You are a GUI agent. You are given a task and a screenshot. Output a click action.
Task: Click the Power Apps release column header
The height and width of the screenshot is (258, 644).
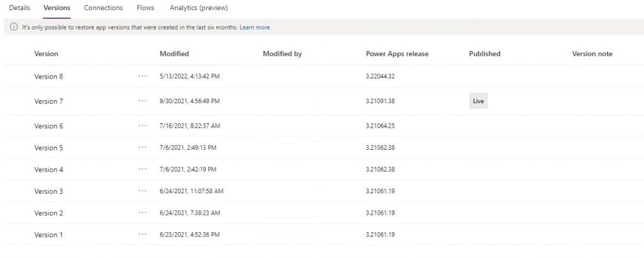point(397,54)
